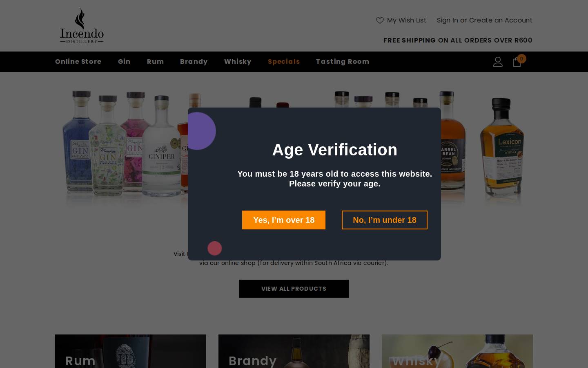Click Create an Account link
Screen dimensions: 588x368
(x=501, y=20)
